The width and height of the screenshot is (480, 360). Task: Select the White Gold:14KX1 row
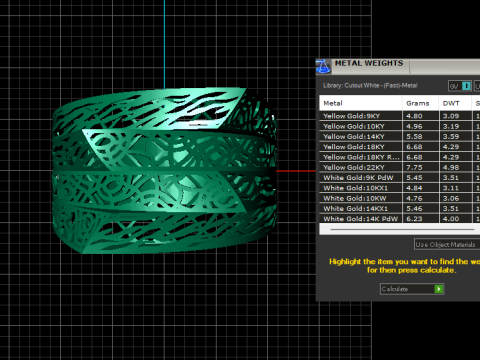400,209
